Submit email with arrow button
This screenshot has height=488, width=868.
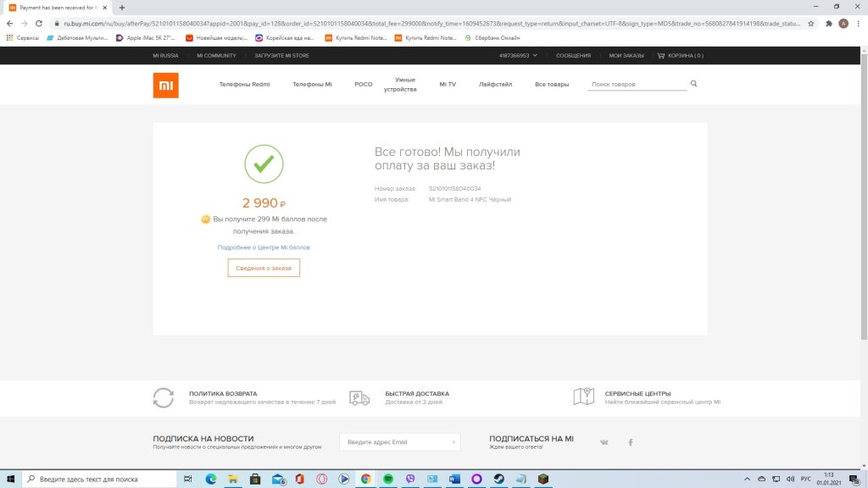tap(453, 441)
